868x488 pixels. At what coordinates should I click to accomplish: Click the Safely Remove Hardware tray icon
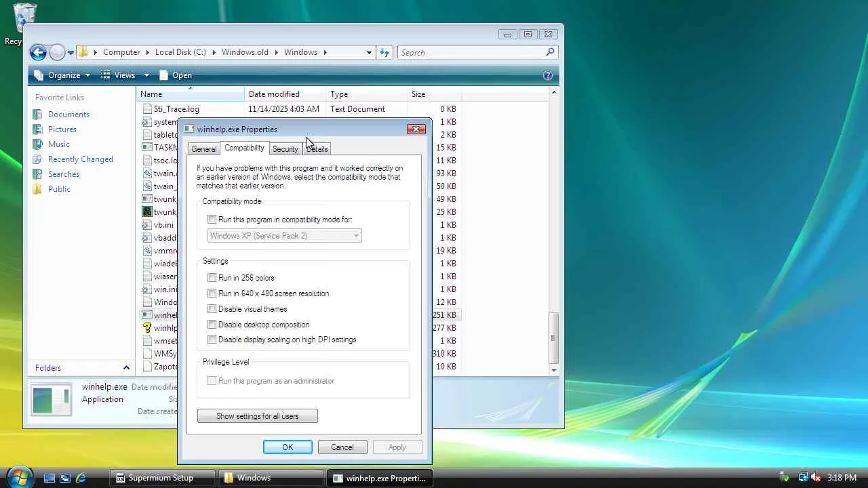pos(785,478)
